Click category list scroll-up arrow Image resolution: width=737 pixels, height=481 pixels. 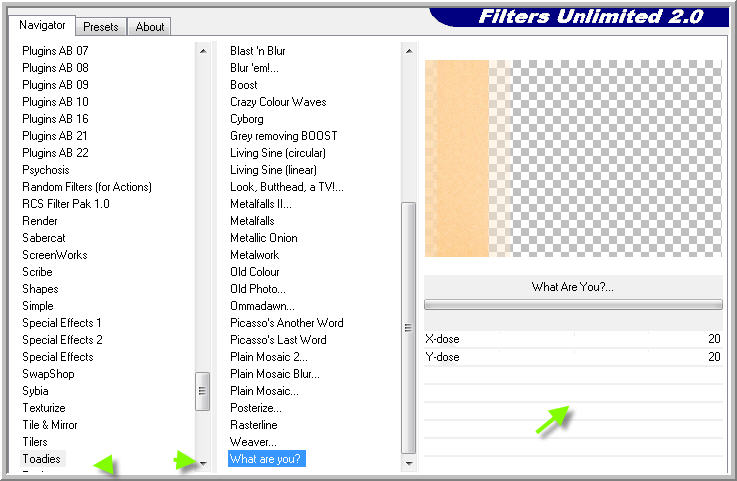click(203, 51)
